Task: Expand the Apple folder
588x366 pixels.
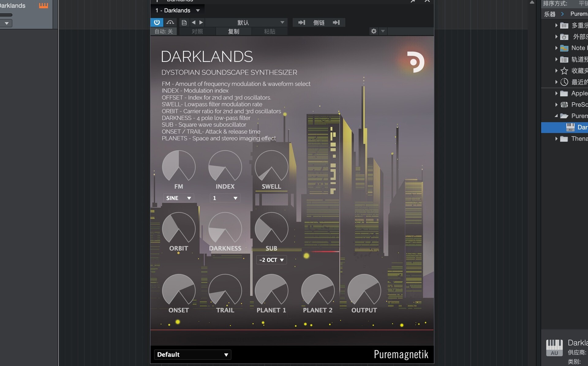Action: pos(556,93)
